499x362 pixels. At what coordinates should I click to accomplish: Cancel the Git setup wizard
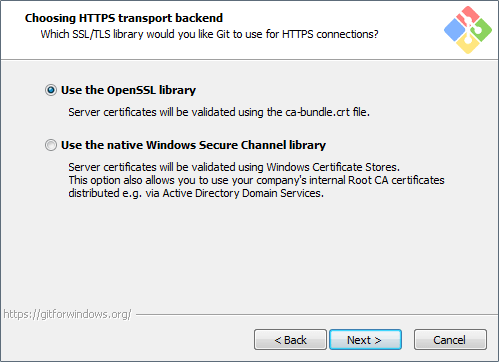point(450,340)
